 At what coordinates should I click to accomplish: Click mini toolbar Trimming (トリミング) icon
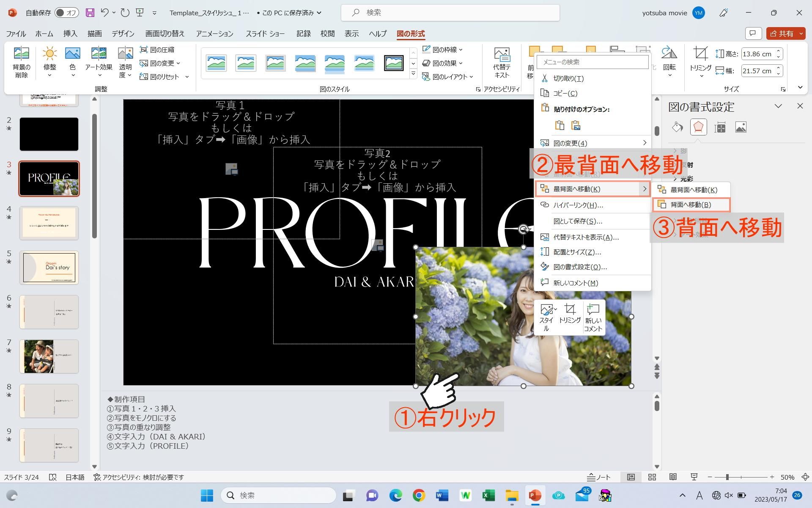(570, 314)
